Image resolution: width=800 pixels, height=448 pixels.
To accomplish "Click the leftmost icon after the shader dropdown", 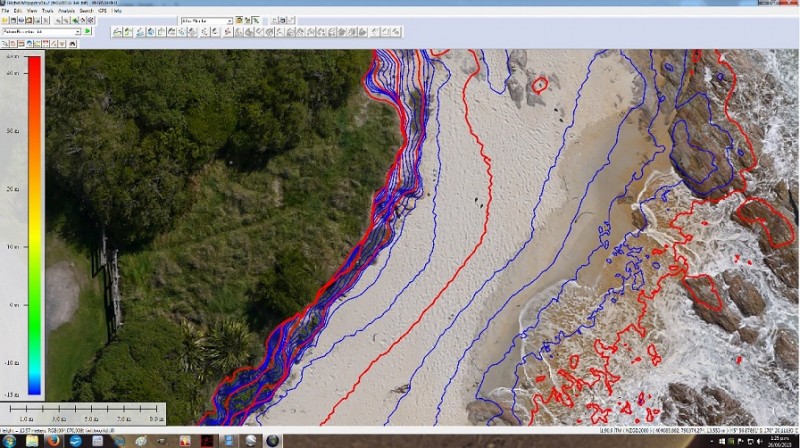I will click(240, 20).
